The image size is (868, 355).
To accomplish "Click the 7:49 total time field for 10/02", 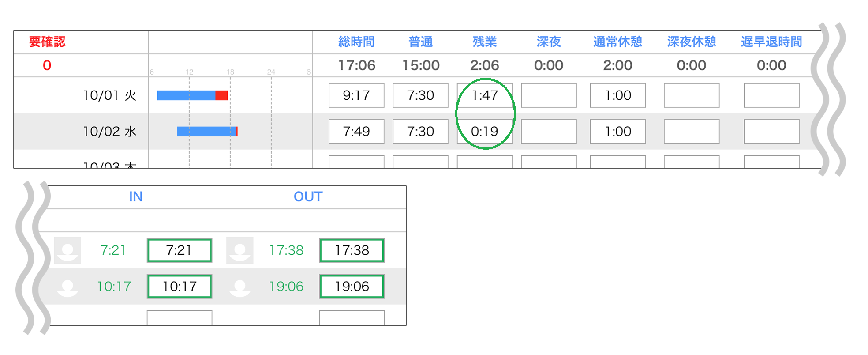I will point(356,132).
